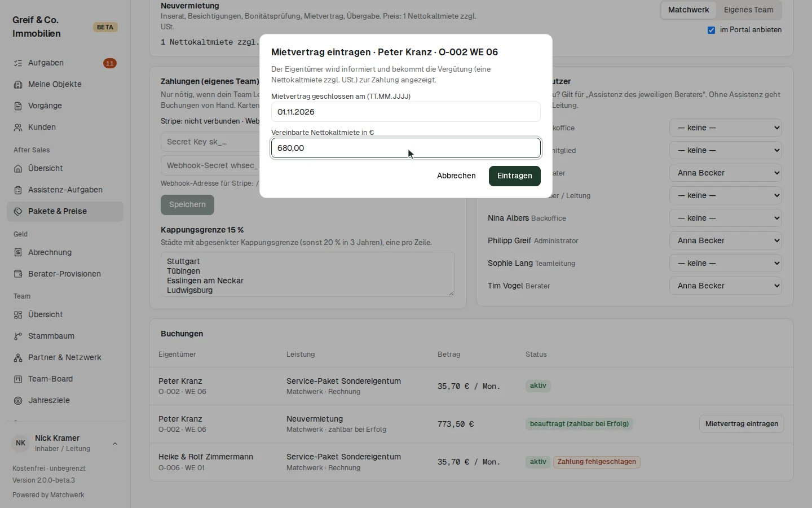Open Team-Board in the sidebar

coord(65,379)
